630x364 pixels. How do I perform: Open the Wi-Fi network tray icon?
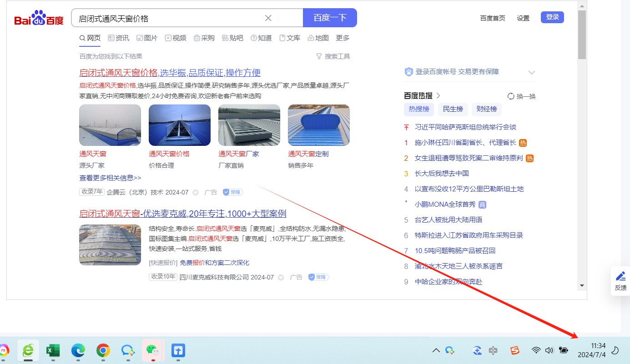click(536, 350)
